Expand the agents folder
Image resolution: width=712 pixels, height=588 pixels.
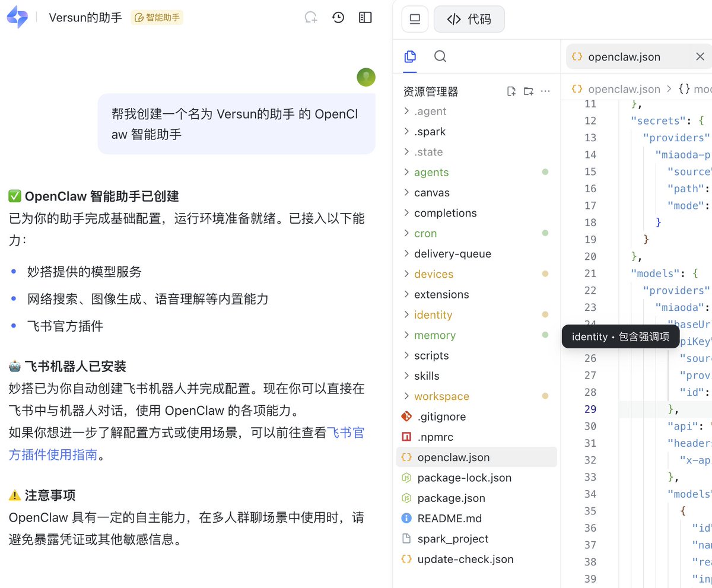476,173
